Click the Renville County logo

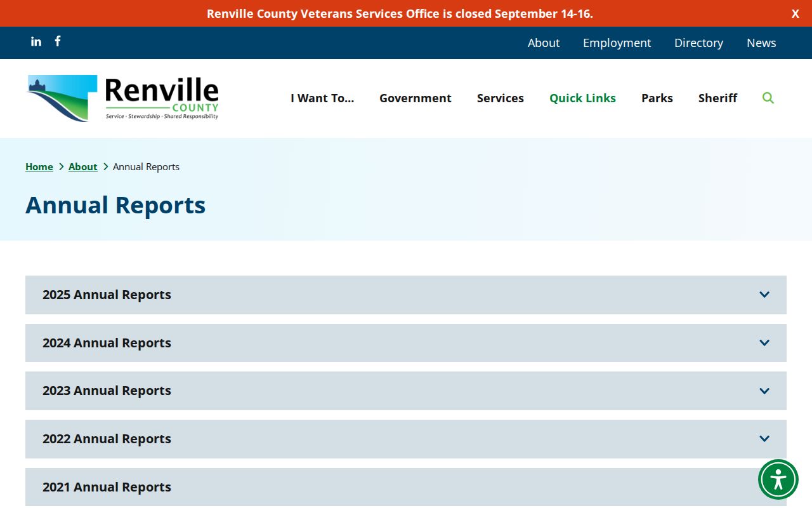point(123,98)
